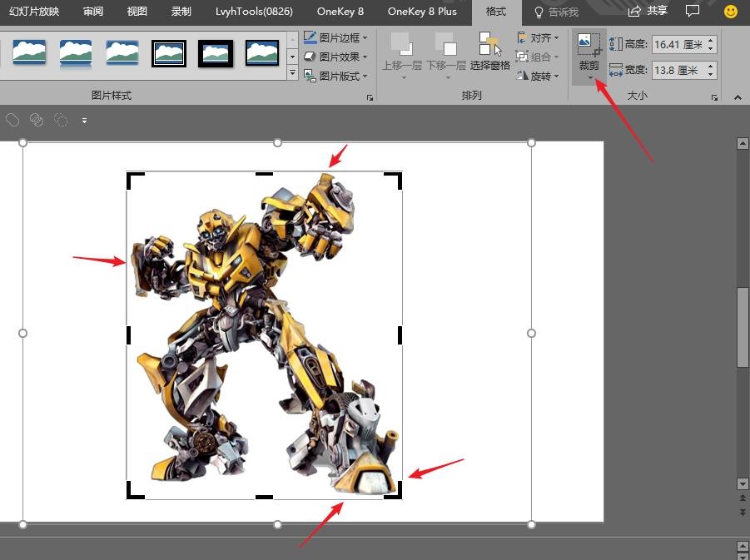
Task: Open the 图片版式 dropdown
Action: [x=335, y=76]
